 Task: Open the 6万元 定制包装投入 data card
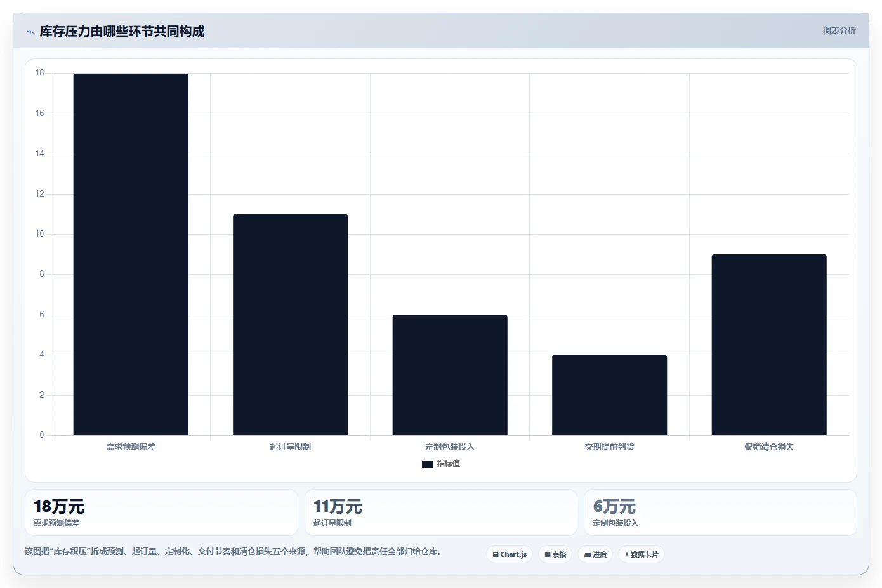[720, 513]
